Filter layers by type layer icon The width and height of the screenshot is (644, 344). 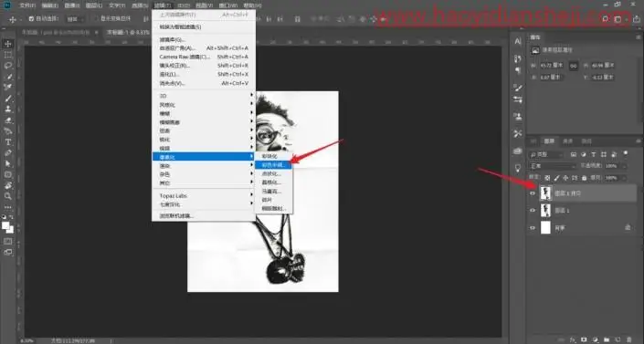(593, 154)
